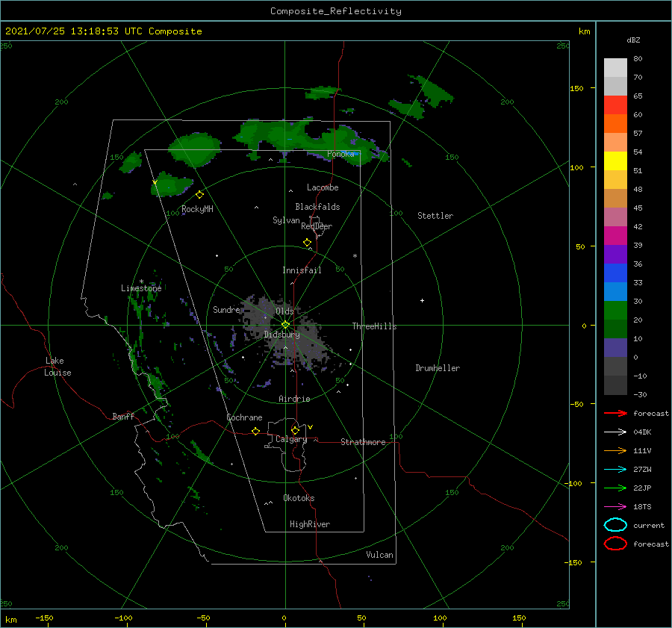
Task: Click the Calgary city label
Action: pos(291,439)
